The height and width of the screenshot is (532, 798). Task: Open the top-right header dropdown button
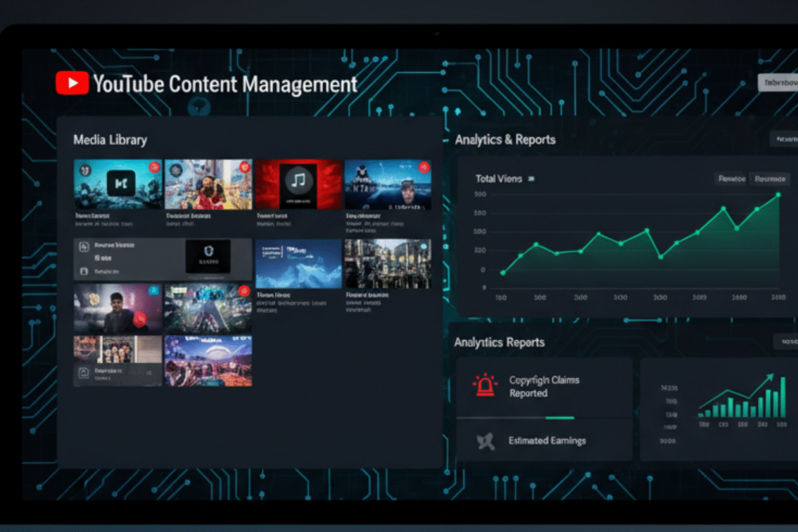(x=778, y=83)
